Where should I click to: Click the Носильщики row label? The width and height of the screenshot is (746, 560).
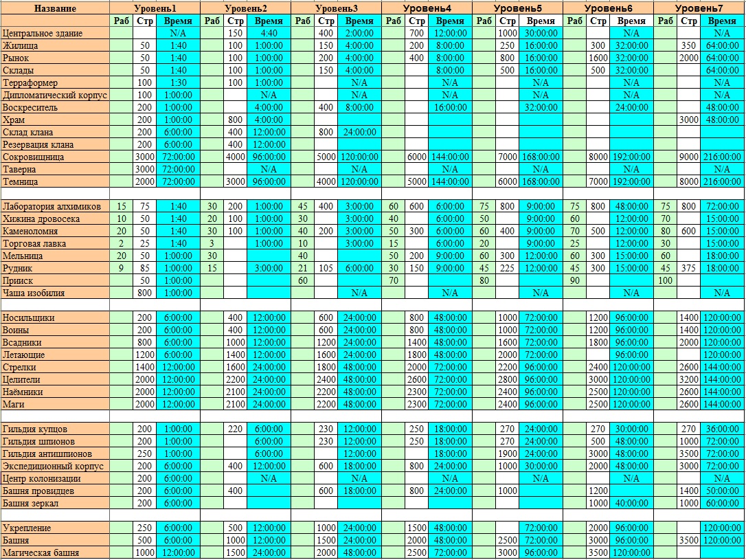point(55,318)
